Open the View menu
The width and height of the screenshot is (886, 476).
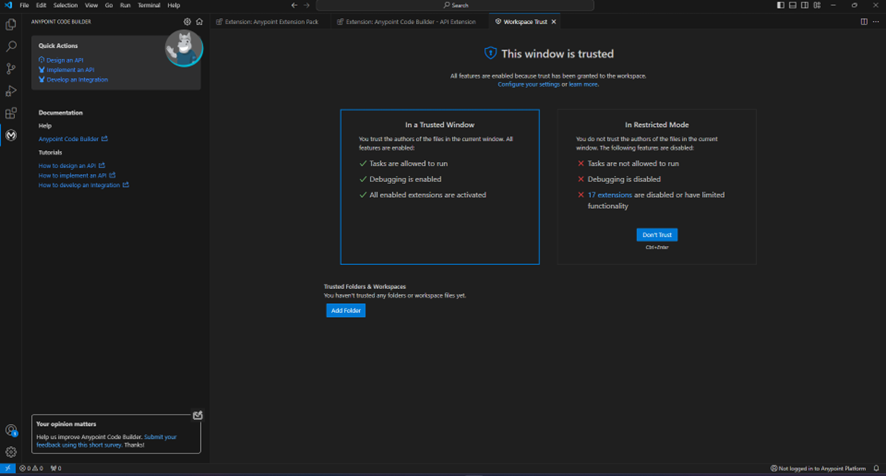click(92, 5)
